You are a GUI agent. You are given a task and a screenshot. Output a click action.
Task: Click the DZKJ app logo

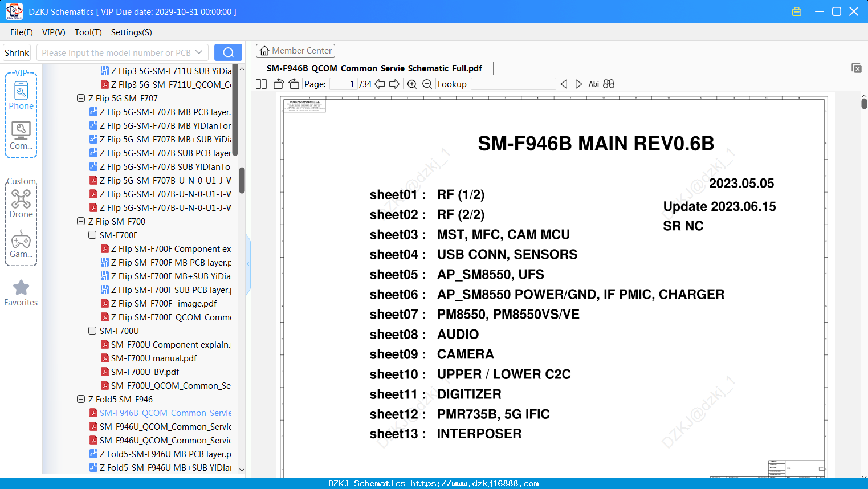point(14,11)
